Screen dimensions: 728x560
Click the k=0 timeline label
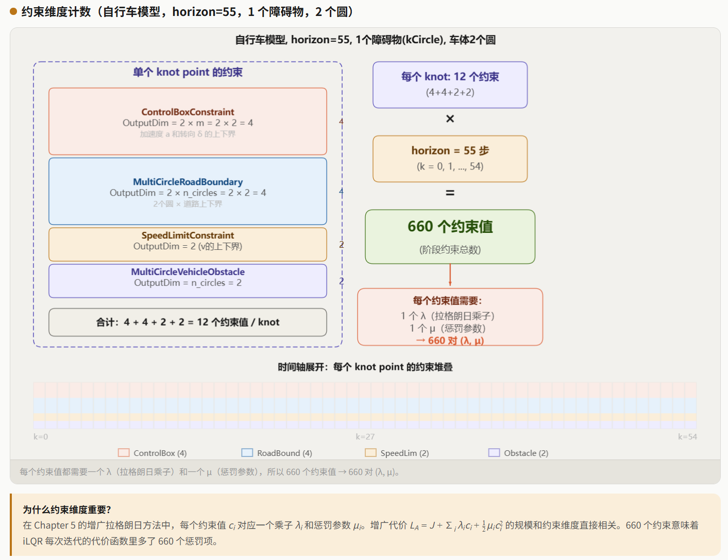pos(41,437)
